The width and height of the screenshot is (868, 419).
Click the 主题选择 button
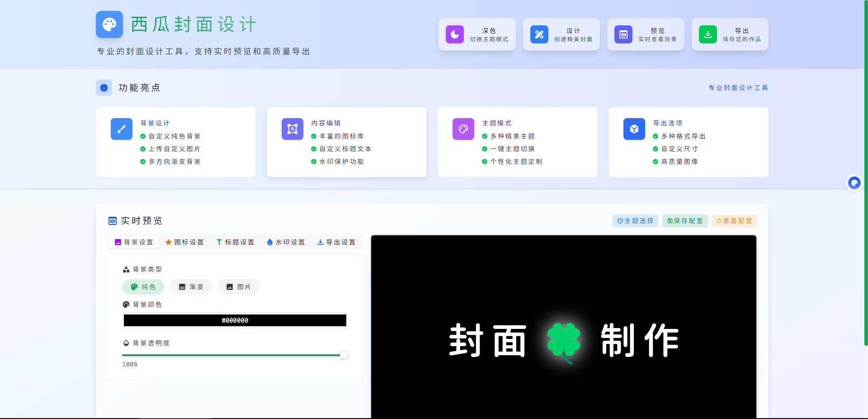click(x=636, y=221)
